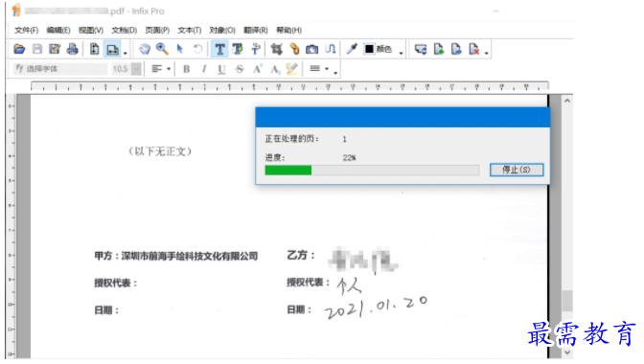Image resolution: width=644 pixels, height=364 pixels.
Task: Open the color toolbar overflow arrow
Action: pos(401,53)
